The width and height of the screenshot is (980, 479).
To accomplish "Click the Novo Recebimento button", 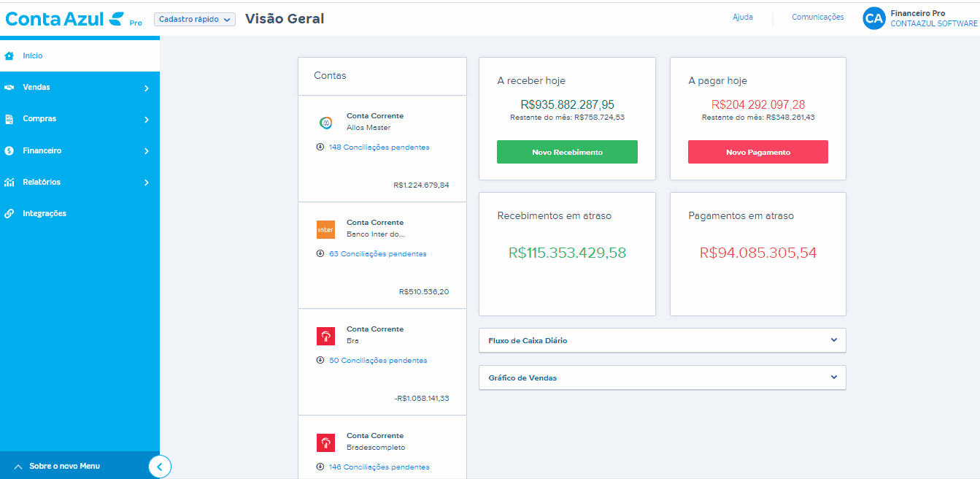I will pos(567,152).
